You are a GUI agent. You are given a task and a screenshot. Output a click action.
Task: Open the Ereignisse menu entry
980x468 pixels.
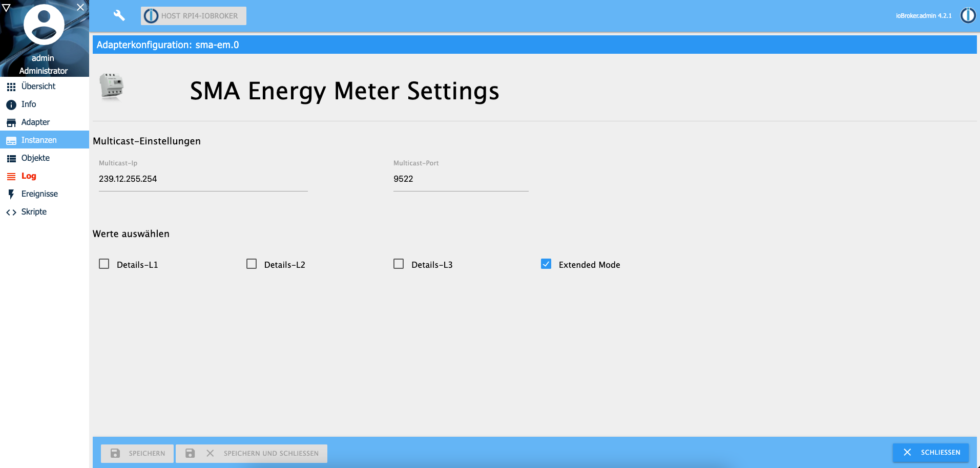45,194
